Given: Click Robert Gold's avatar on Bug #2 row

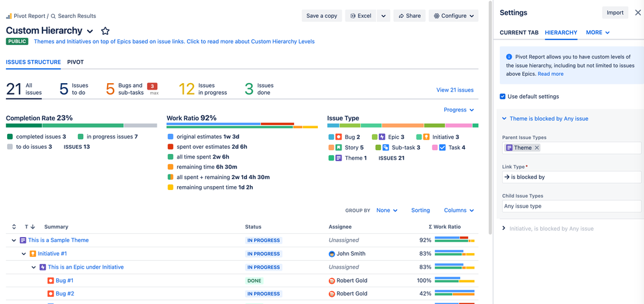Looking at the screenshot, I should [x=332, y=294].
